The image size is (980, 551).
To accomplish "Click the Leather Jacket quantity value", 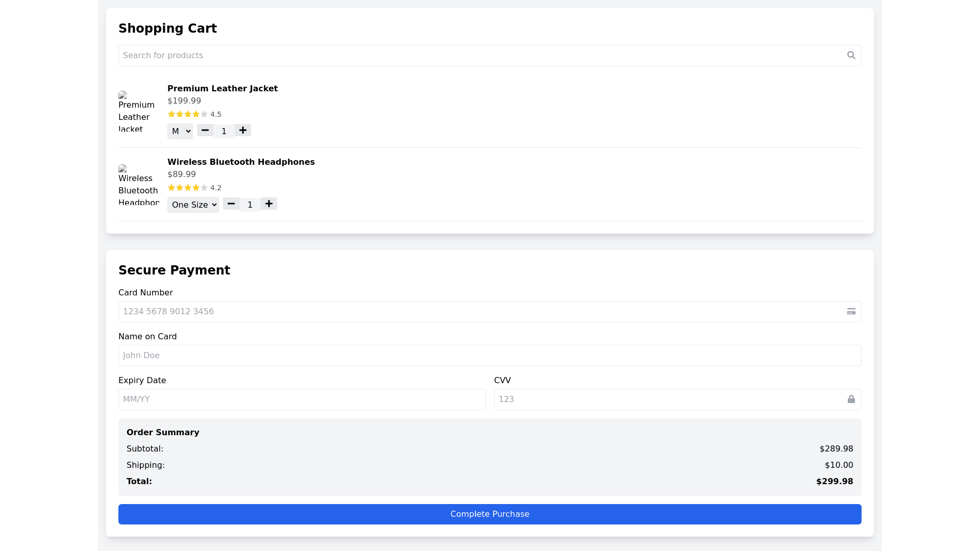I will [x=224, y=131].
